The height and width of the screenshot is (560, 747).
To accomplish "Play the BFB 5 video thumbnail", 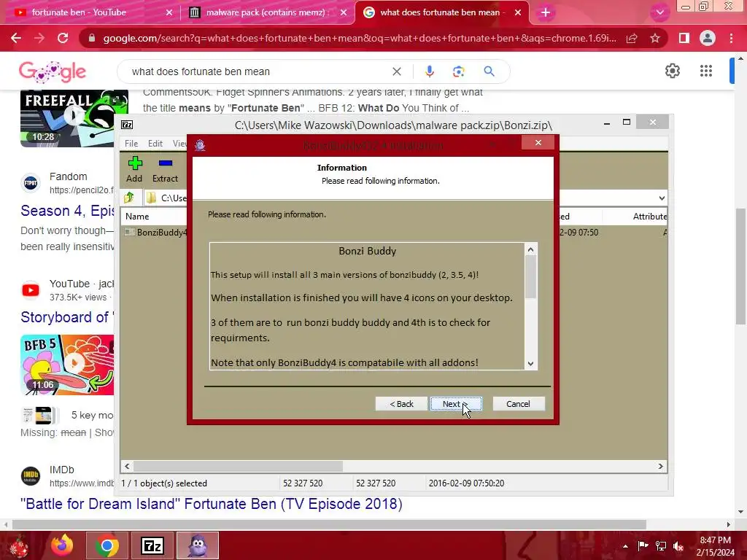I will [67, 365].
